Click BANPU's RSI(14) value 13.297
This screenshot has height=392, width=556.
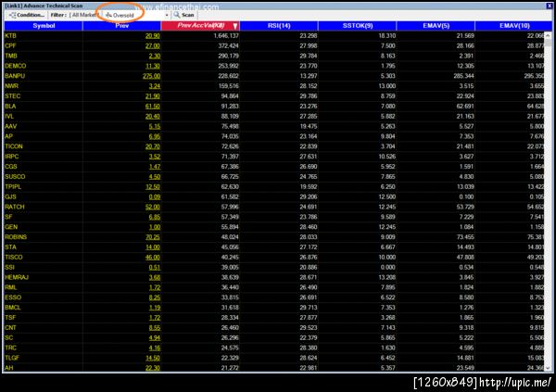pyautogui.click(x=309, y=76)
